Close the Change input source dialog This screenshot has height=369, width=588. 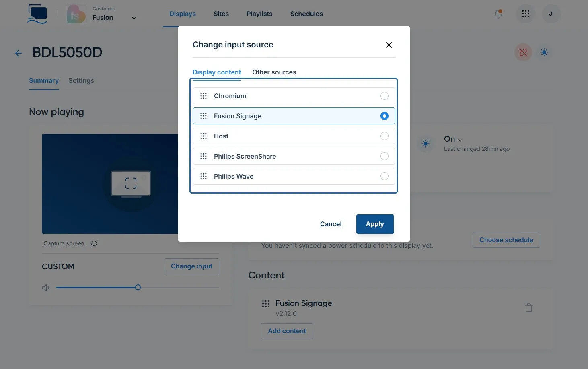tap(389, 45)
